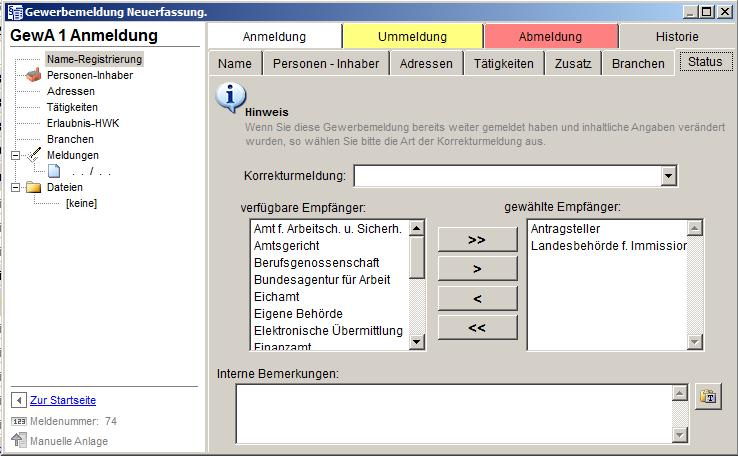Click inside the Interne Bemerkungen text field
This screenshot has height=456, width=738.
pyautogui.click(x=450, y=413)
